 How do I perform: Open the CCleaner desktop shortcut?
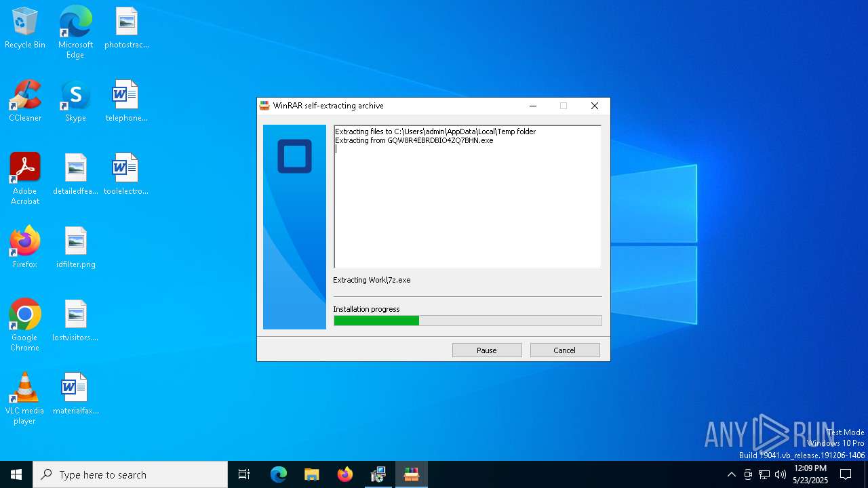(x=25, y=102)
